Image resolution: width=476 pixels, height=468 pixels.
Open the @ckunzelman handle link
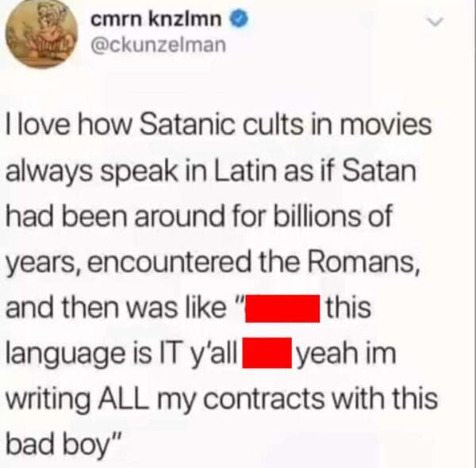[x=158, y=45]
